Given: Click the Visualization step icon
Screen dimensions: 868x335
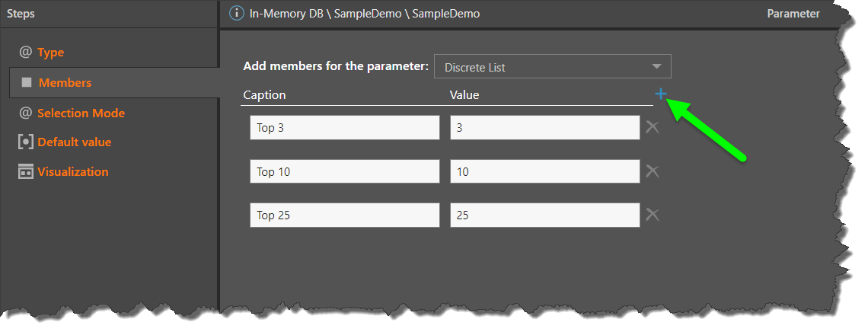Looking at the screenshot, I should (x=26, y=172).
